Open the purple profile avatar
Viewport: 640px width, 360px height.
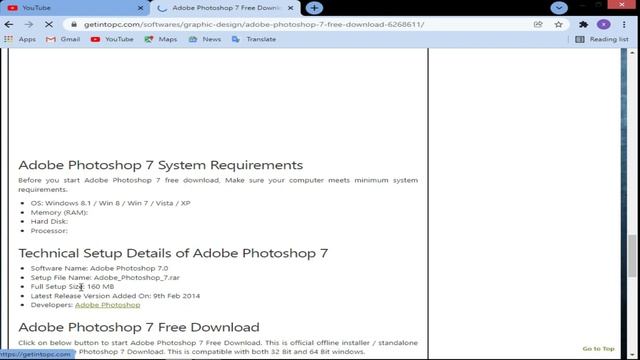(604, 24)
